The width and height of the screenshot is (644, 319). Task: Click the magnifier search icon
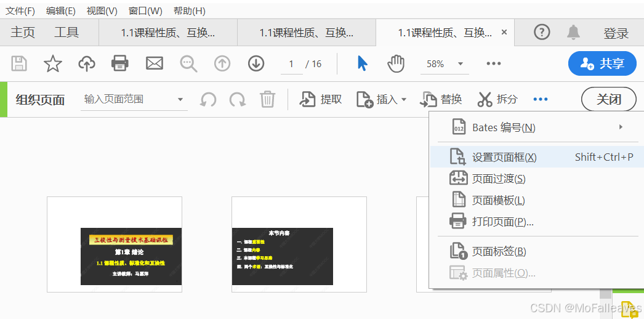coord(188,64)
